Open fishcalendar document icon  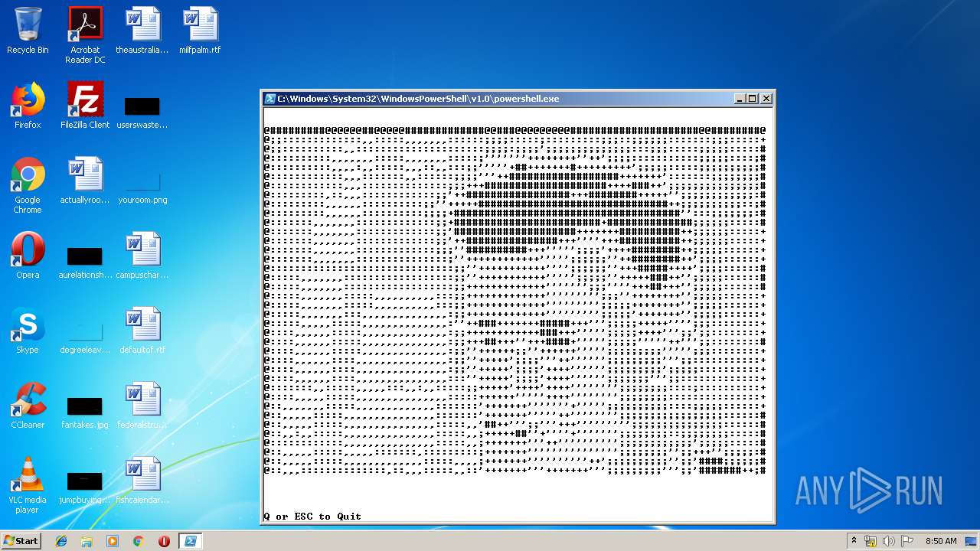pos(142,481)
